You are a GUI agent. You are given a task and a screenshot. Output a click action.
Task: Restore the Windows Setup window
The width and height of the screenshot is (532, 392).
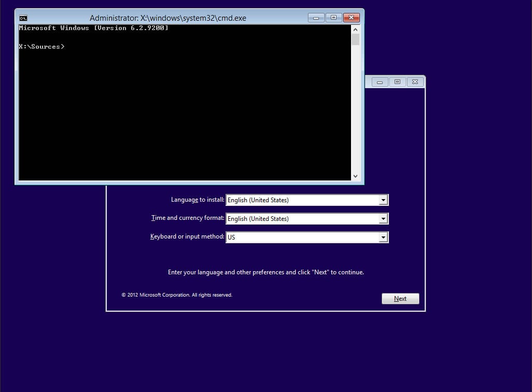(397, 81)
